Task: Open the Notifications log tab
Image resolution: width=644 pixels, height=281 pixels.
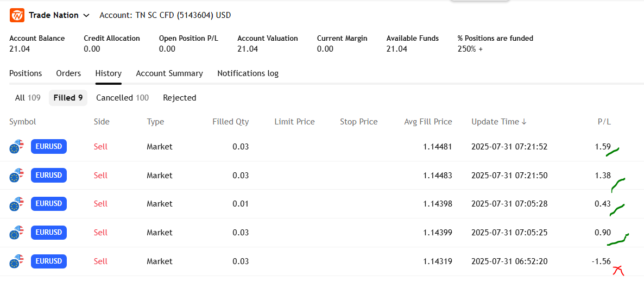Action: [248, 73]
